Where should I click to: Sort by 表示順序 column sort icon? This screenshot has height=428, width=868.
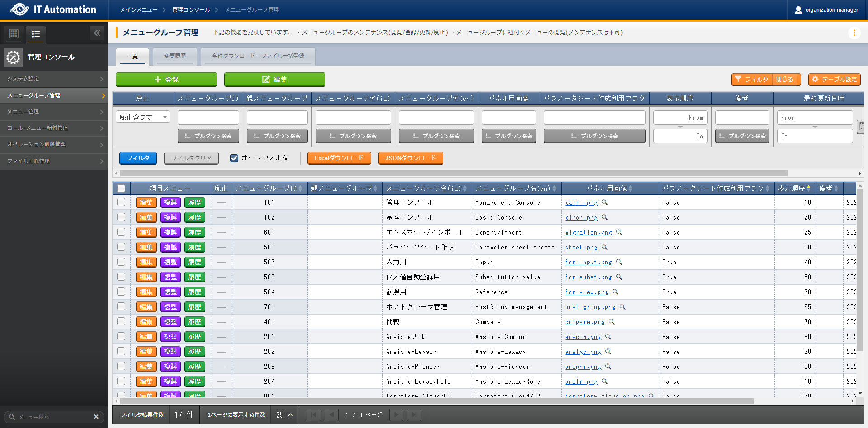[x=808, y=188]
